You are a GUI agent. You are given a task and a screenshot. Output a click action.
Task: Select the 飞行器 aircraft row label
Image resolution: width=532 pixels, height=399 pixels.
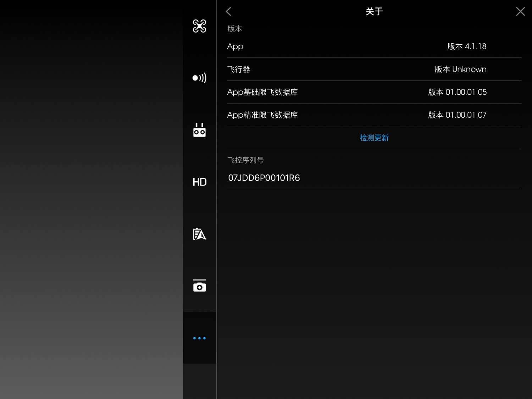[239, 69]
